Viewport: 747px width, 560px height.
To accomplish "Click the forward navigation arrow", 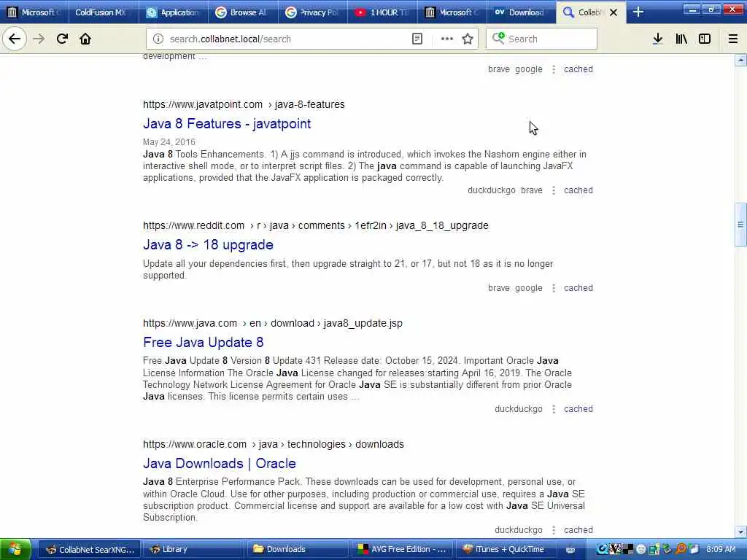I will (39, 39).
